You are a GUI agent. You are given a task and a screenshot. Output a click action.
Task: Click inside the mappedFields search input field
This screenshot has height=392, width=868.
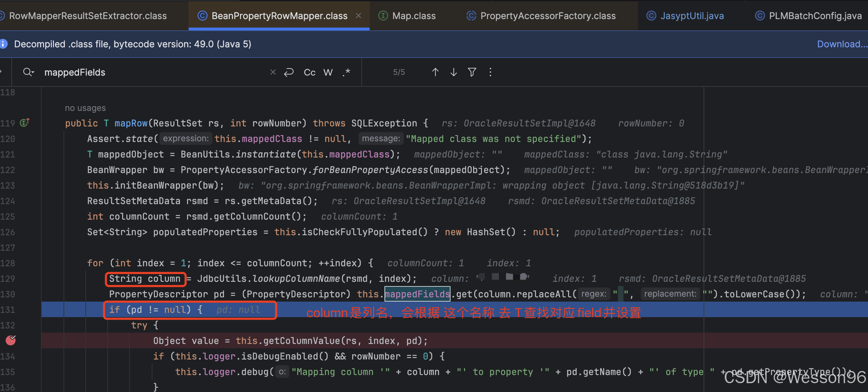(141, 72)
